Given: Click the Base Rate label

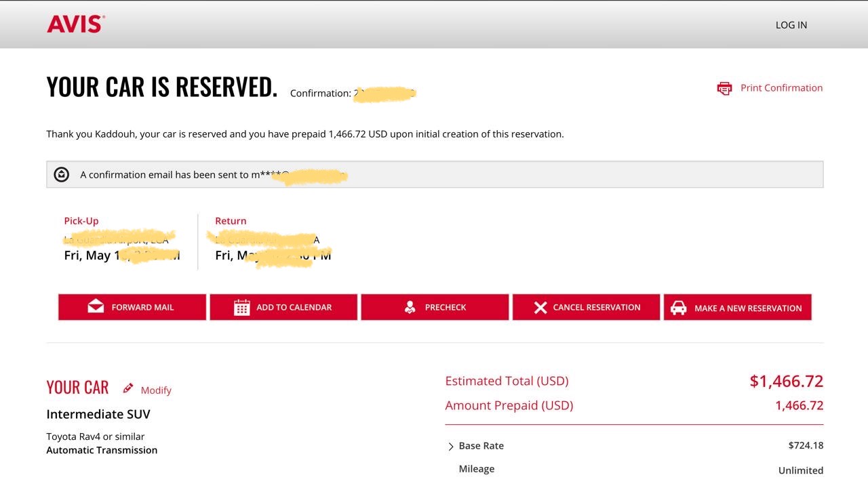Looking at the screenshot, I should tap(481, 445).
